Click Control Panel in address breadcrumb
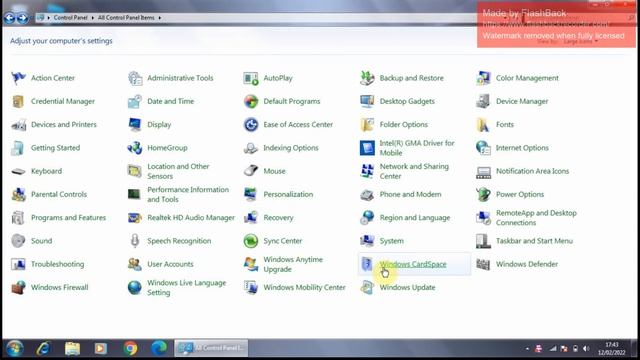 tap(71, 18)
